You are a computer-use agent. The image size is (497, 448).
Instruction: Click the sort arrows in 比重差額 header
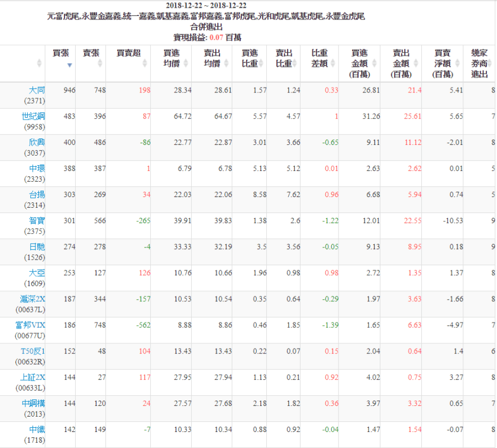coord(333,63)
